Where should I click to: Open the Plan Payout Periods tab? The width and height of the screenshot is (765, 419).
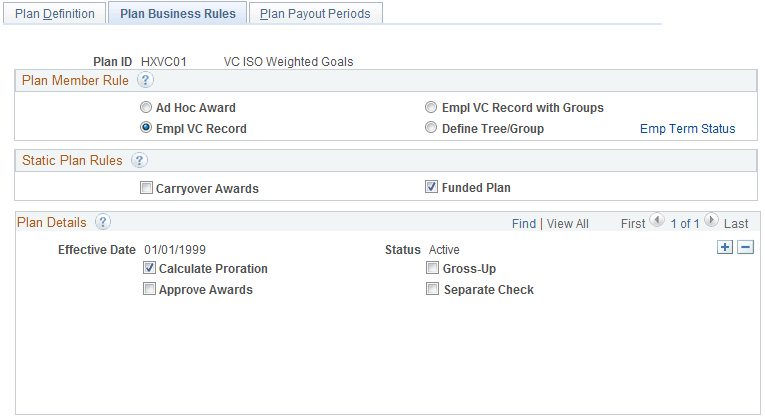[315, 14]
